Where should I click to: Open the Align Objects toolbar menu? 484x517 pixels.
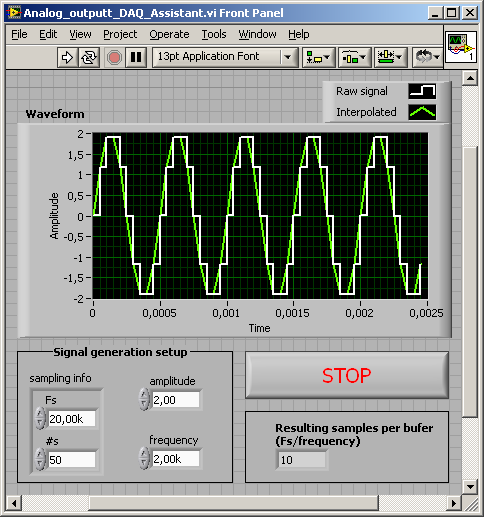[318, 57]
